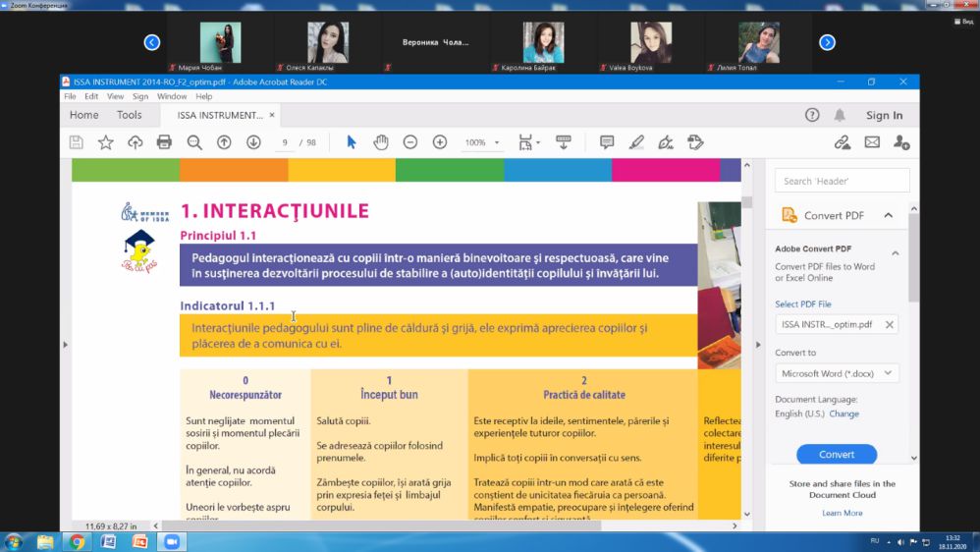Image resolution: width=980 pixels, height=552 pixels.
Task: Zoom in with the plus icon
Action: tap(440, 142)
